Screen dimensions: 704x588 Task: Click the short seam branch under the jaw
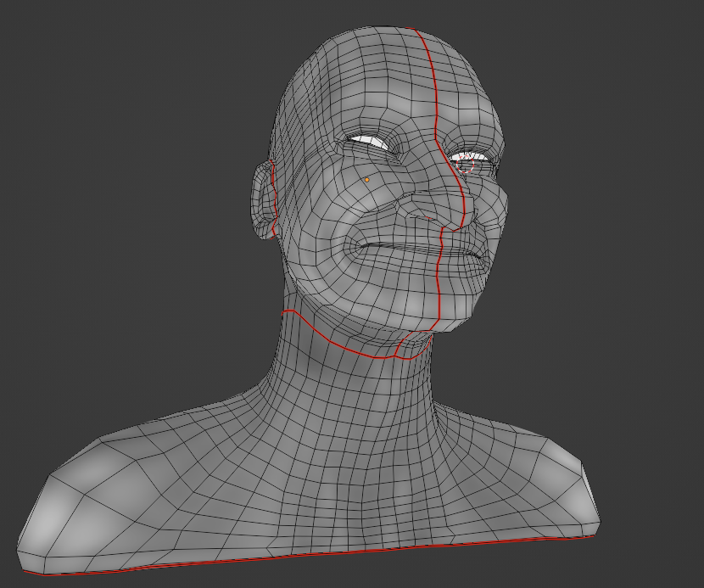(x=400, y=348)
